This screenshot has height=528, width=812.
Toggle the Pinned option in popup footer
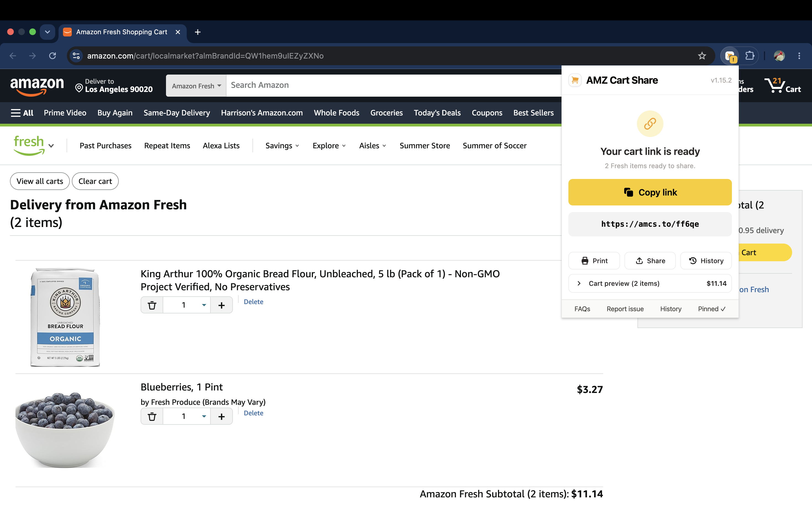tap(711, 309)
